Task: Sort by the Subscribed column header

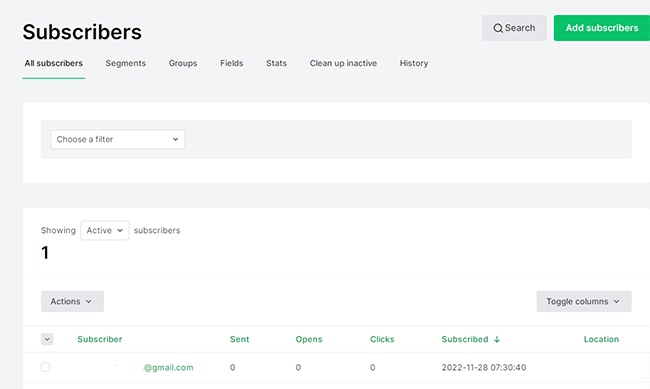Action: (x=465, y=339)
